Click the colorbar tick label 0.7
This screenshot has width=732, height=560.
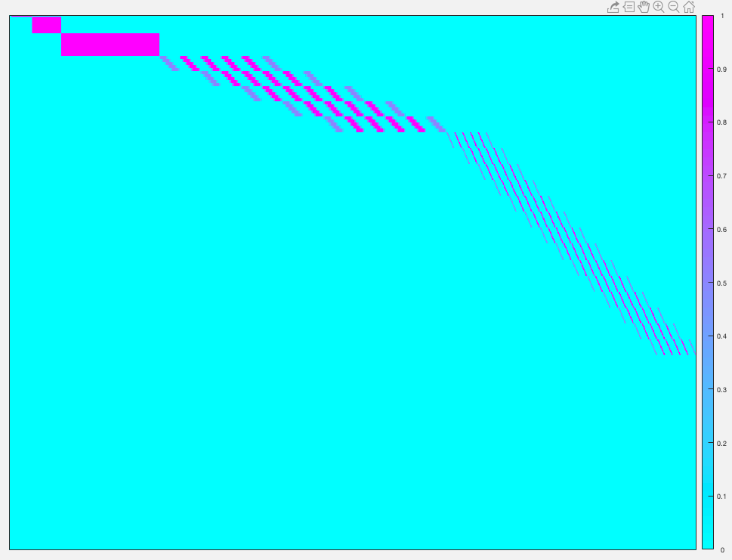(721, 176)
